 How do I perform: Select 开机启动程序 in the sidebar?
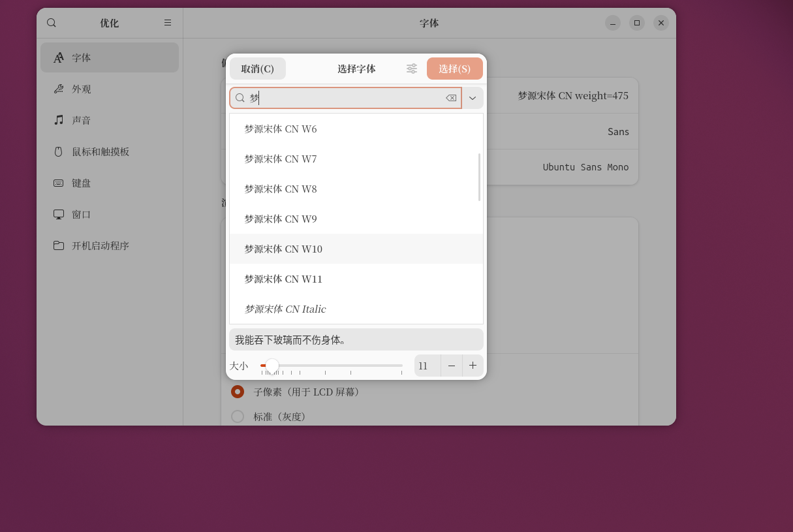(x=110, y=245)
